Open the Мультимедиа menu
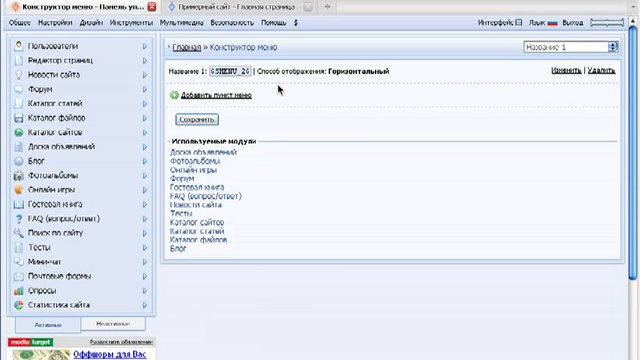640x360 pixels. coord(181,23)
